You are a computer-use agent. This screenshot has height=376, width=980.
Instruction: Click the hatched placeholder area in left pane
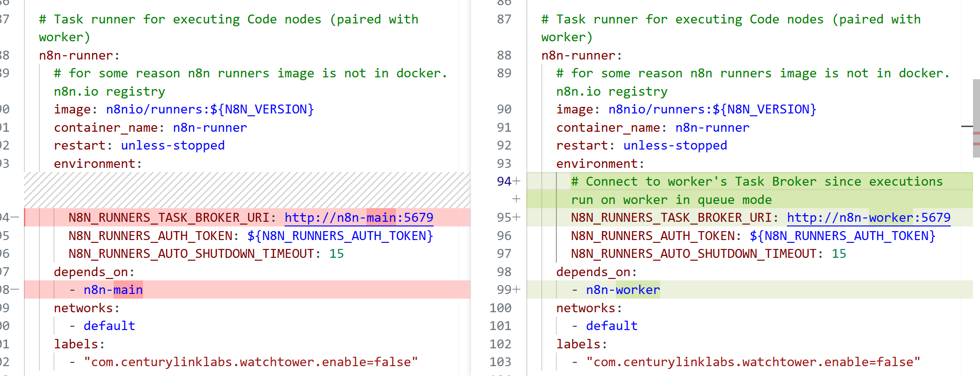pos(247,190)
